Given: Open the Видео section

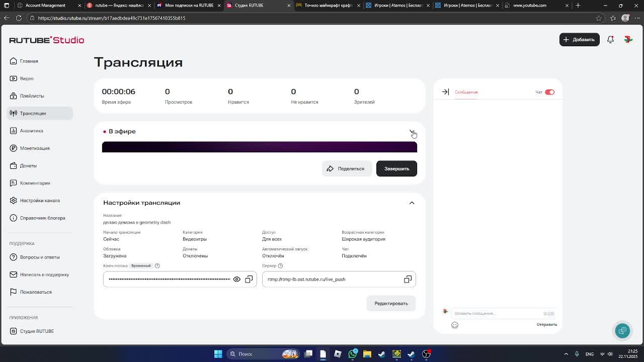Looking at the screenshot, I should click(x=40, y=78).
